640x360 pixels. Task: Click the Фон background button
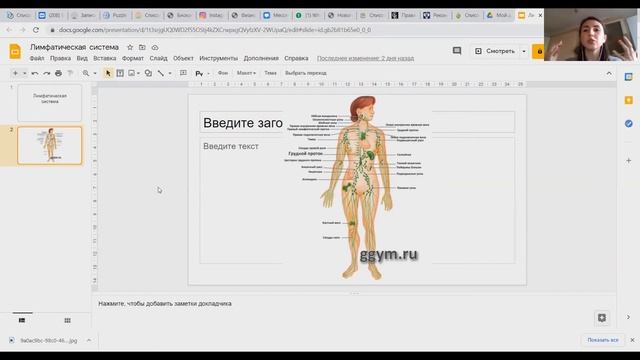click(x=223, y=73)
